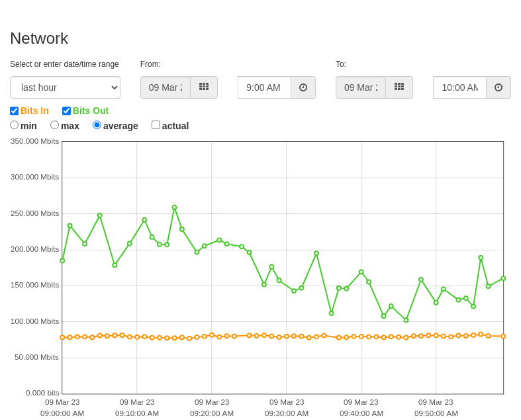
Task: Select the max radio button
Action: (x=54, y=125)
